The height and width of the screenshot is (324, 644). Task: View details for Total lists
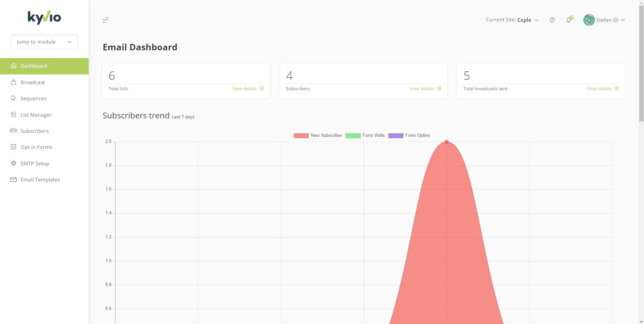point(248,89)
